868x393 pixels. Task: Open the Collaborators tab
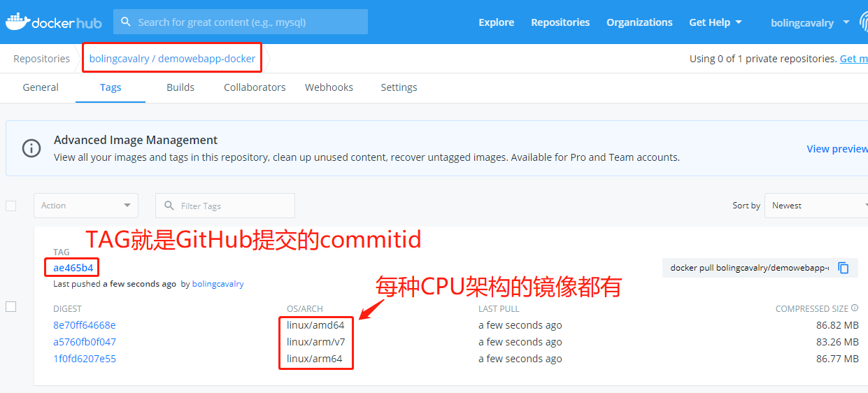point(255,87)
